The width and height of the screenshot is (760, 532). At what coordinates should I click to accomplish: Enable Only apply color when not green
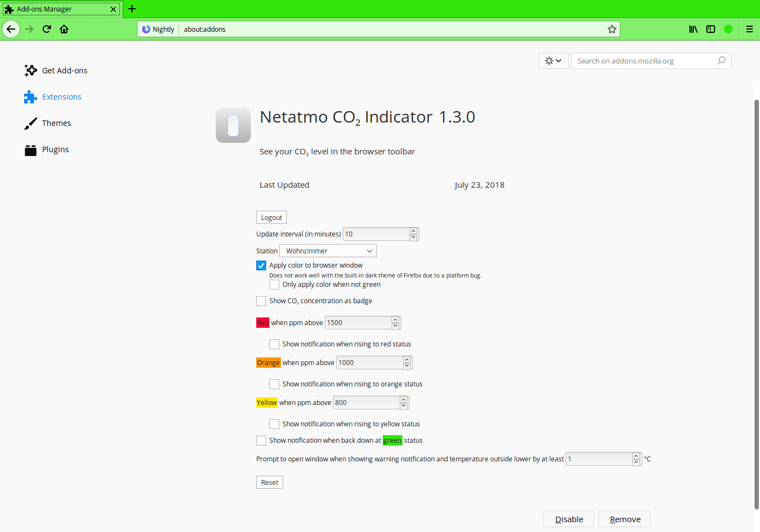coord(274,285)
